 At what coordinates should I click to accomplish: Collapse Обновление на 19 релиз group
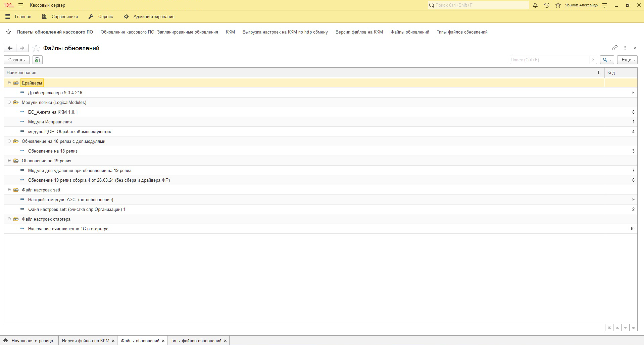click(9, 161)
